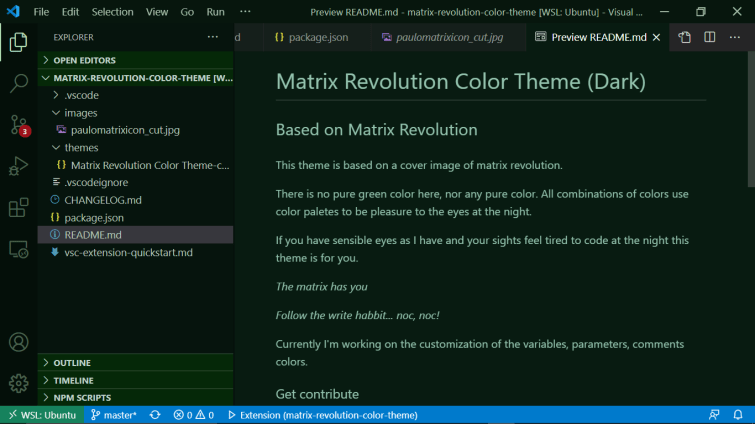Open the Search view icon
The width and height of the screenshot is (755, 424).
click(18, 83)
